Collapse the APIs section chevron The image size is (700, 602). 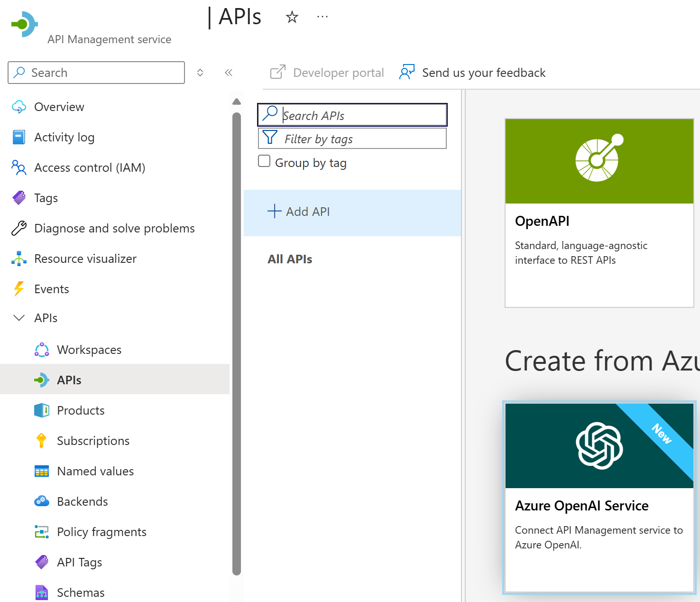pos(19,318)
